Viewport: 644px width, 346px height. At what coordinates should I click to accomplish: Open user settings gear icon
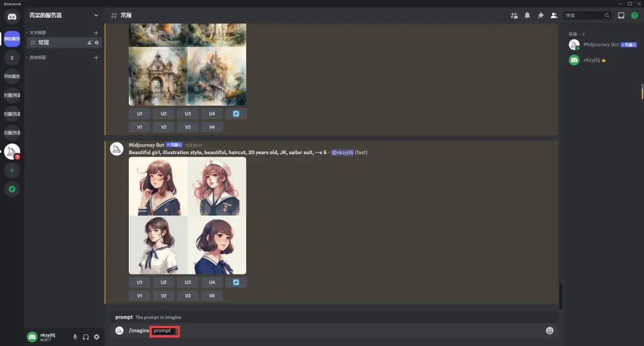point(97,337)
